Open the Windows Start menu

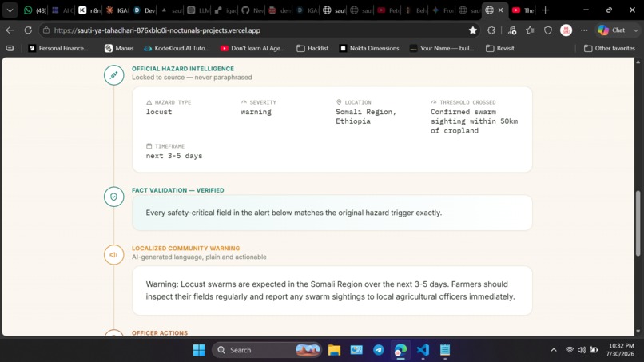tap(199, 350)
